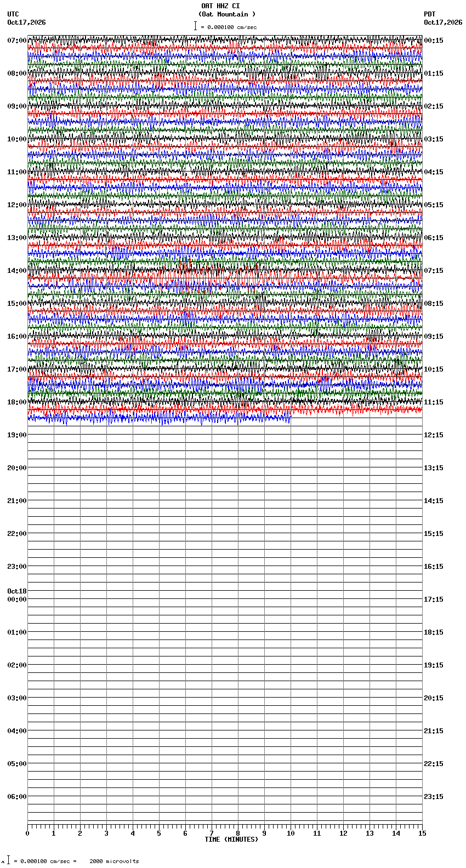Click the '01:00' UTC time label

(x=17, y=632)
